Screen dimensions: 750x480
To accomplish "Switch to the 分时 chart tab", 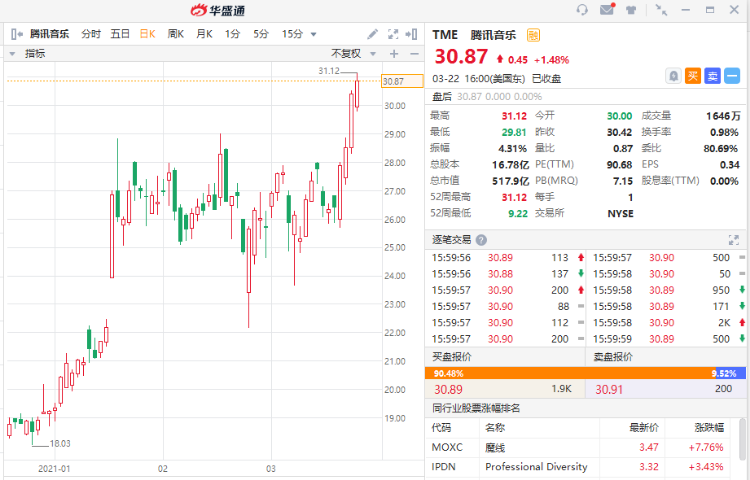I will [x=91, y=34].
